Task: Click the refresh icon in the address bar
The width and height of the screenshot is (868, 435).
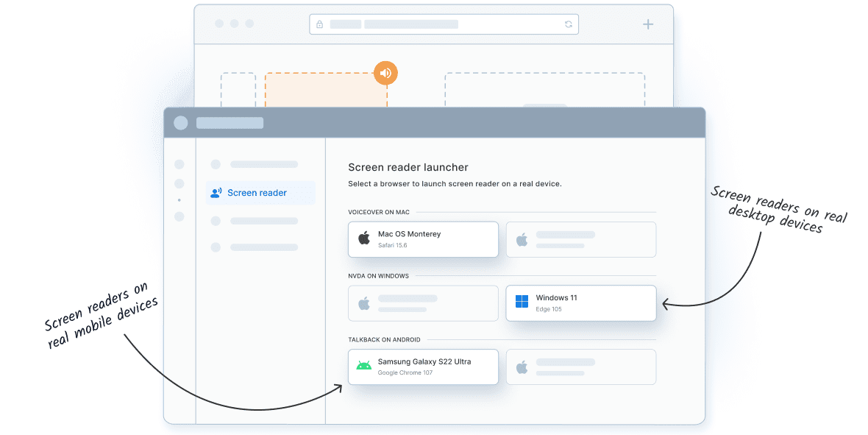Action: (x=567, y=24)
